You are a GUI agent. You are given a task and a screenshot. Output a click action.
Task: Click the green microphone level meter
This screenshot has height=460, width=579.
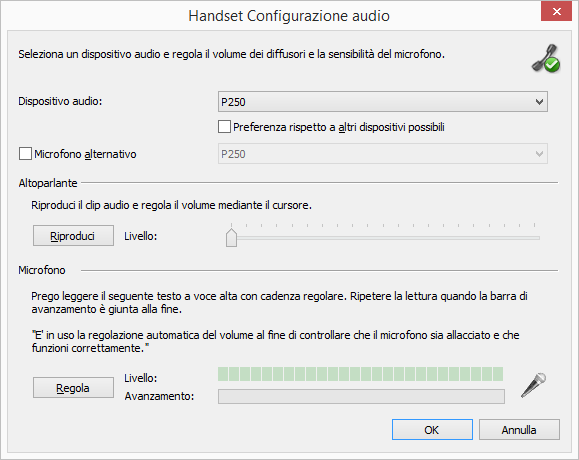[360, 374]
